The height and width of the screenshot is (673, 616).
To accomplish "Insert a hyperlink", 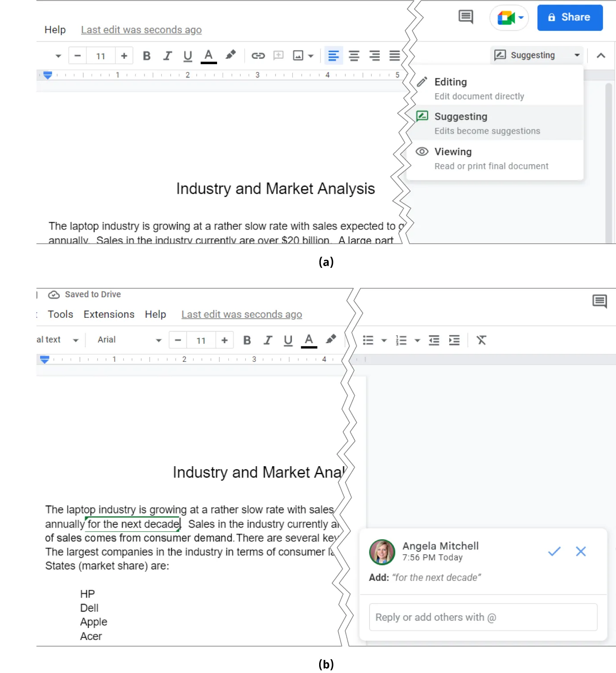I will tap(258, 55).
